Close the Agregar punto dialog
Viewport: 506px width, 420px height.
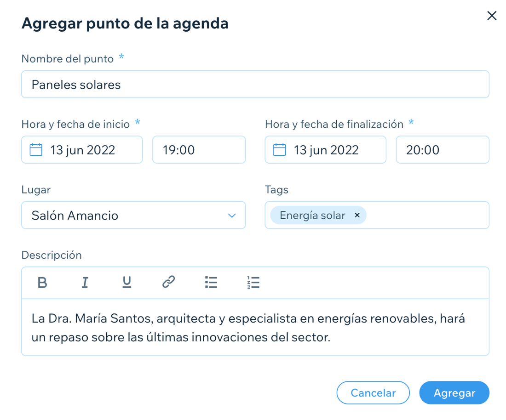491,15
